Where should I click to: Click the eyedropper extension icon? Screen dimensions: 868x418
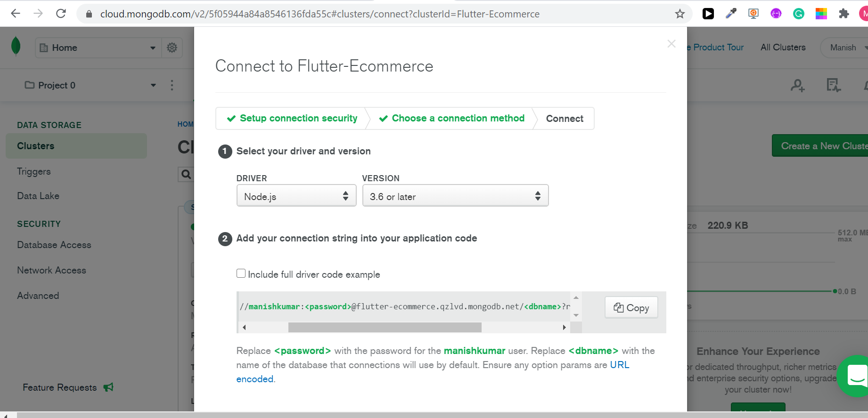(x=731, y=14)
